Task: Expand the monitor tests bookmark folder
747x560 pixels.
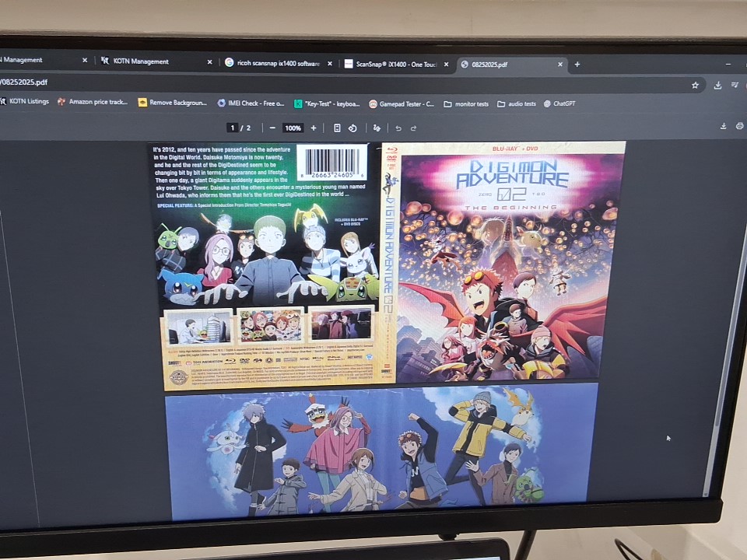Action: coord(466,103)
